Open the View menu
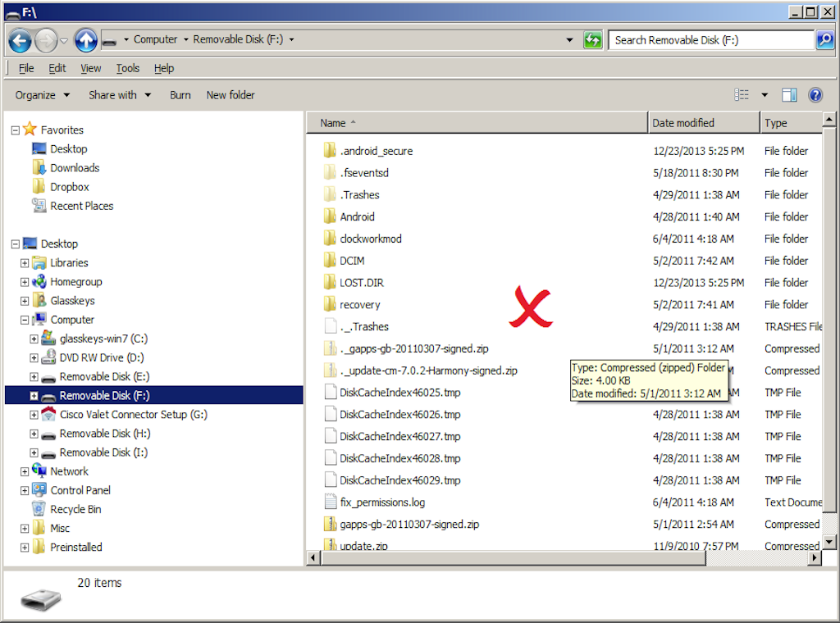Viewport: 840px width, 623px height. point(90,68)
